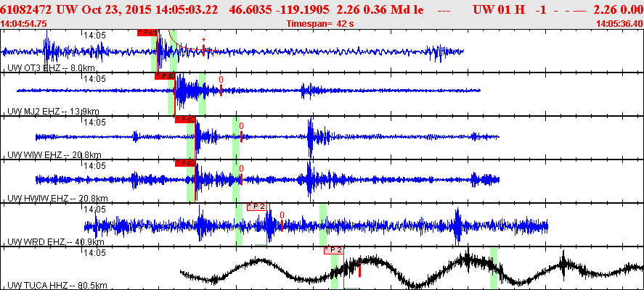Select the P 2 pick flag on TUCA trace
The width and height of the screenshot is (644, 290).
(334, 250)
